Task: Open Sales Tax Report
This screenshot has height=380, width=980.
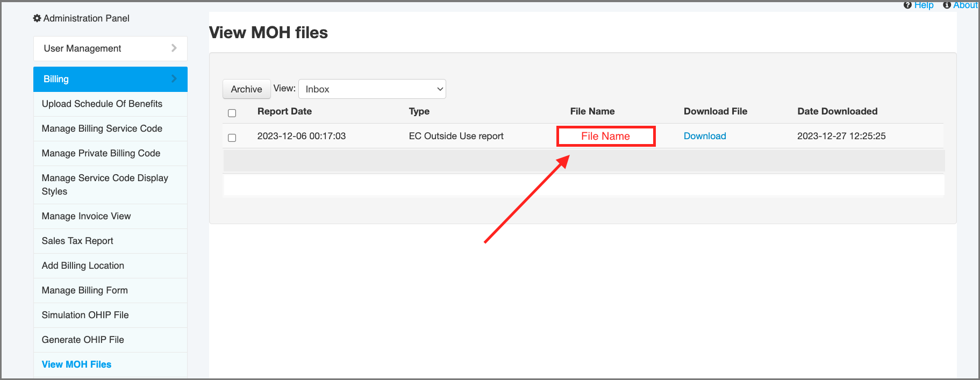Action: (110, 241)
